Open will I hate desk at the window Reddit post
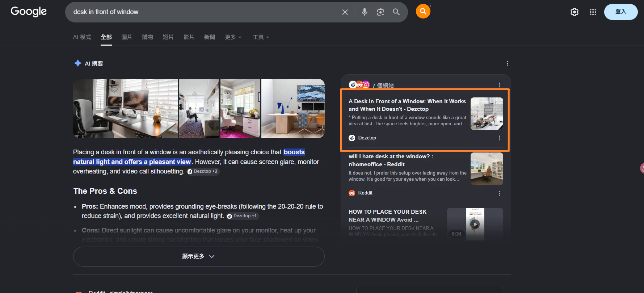This screenshot has height=293, width=644. pos(391,160)
